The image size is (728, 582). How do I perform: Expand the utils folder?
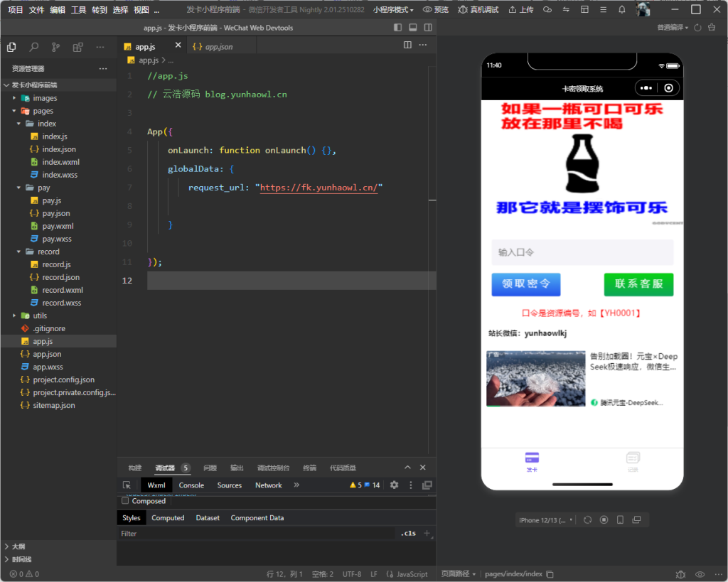(40, 316)
